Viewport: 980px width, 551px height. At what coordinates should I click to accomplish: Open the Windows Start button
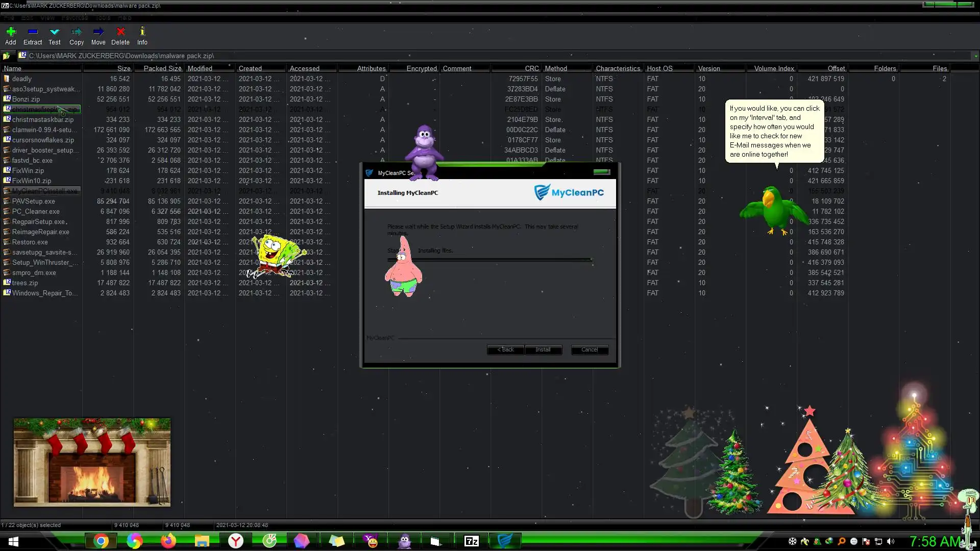point(14,541)
